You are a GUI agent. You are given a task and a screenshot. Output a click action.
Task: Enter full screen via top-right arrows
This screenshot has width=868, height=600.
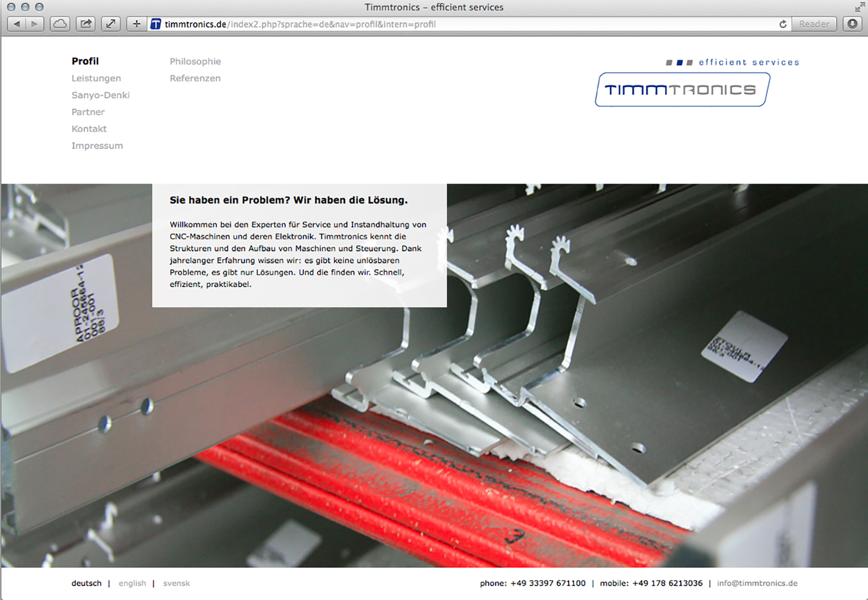[860, 7]
